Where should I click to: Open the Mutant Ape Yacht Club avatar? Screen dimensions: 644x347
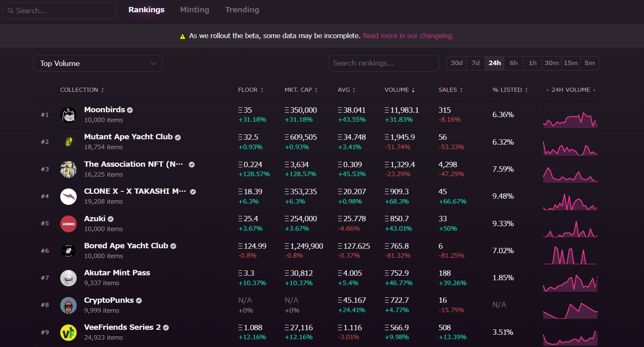(68, 142)
